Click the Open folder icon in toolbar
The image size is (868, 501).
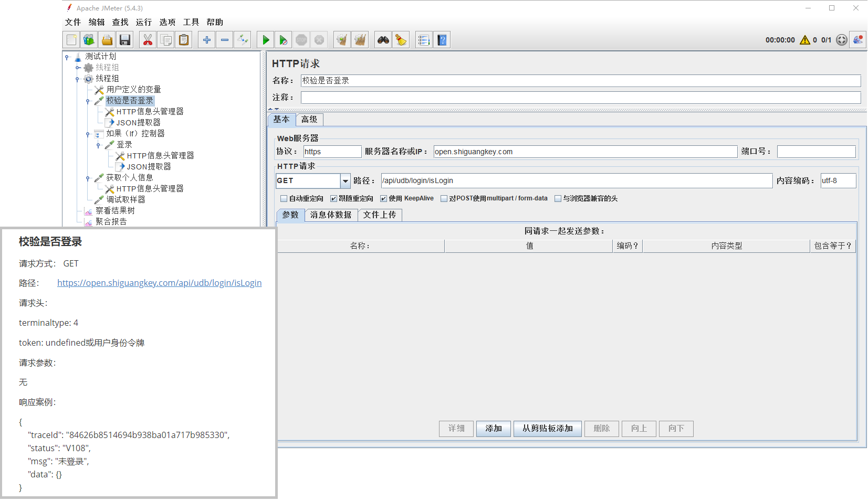(x=107, y=40)
